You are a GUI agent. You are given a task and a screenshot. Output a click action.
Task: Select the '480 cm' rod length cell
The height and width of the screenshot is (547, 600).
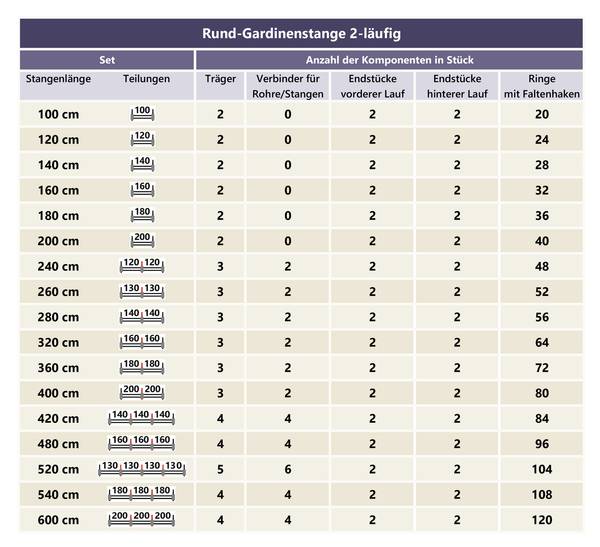point(58,444)
